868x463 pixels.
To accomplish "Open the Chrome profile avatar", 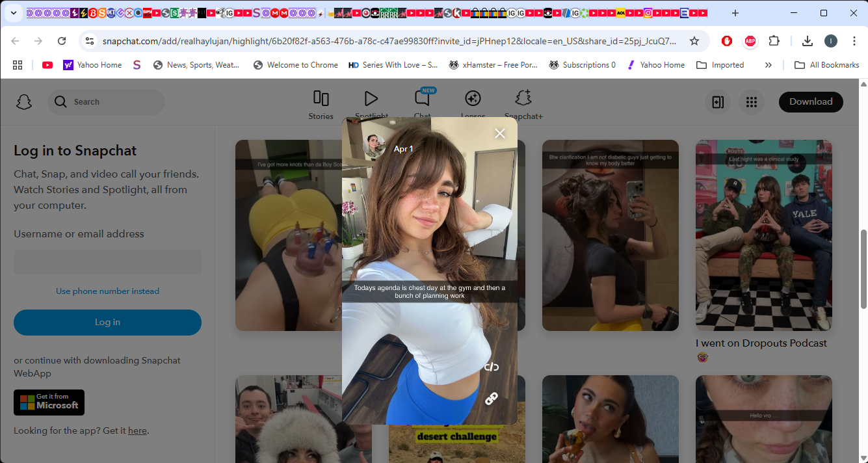I will pos(831,41).
